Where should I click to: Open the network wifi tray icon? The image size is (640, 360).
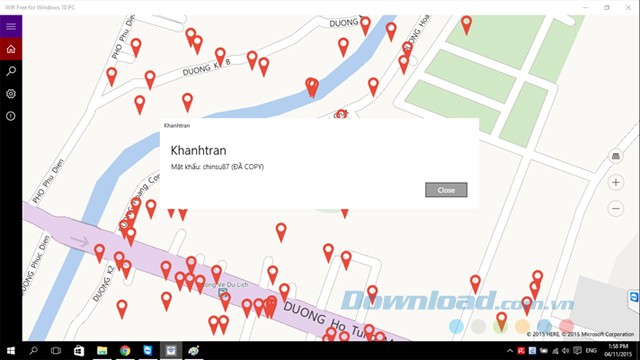[x=555, y=351]
